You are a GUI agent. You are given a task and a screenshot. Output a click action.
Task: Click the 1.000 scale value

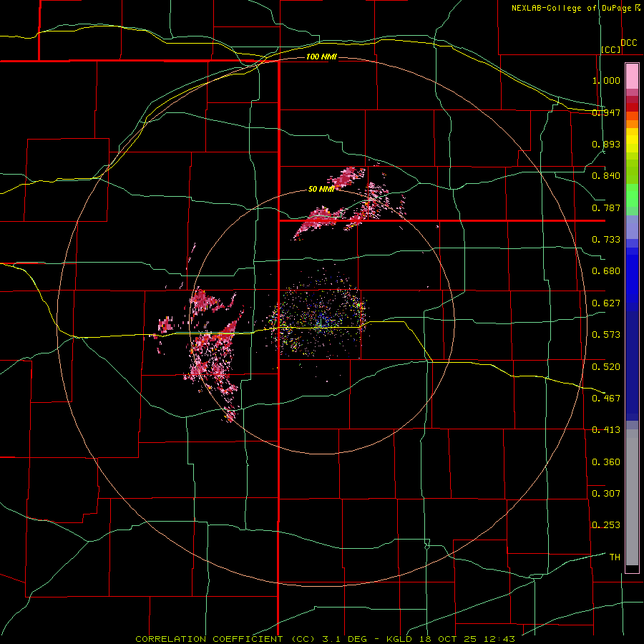[606, 80]
